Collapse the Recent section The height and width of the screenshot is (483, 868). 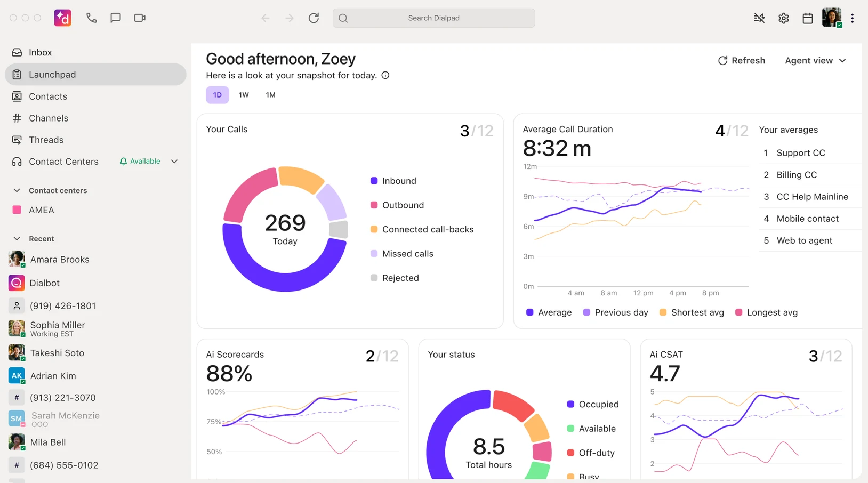tap(17, 239)
